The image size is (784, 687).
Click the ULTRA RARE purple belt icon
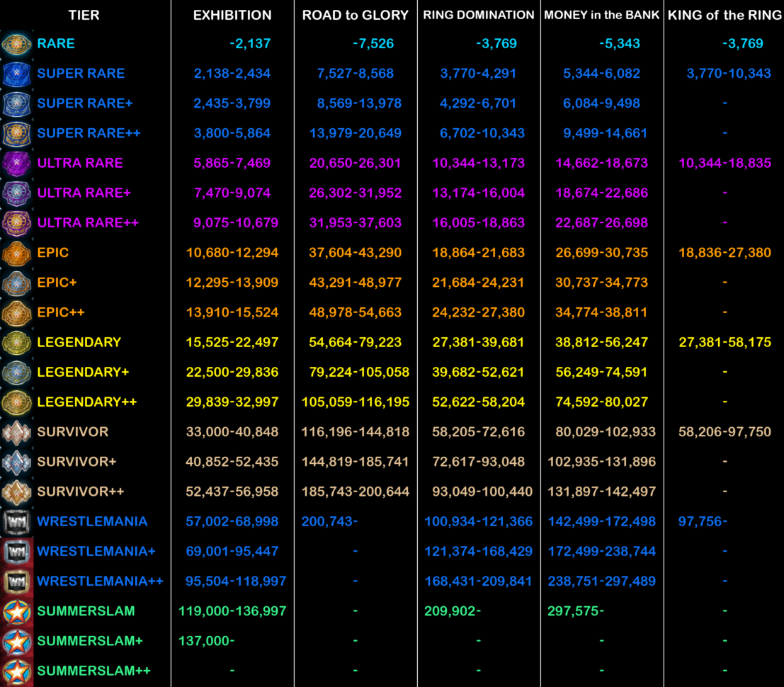[16, 164]
